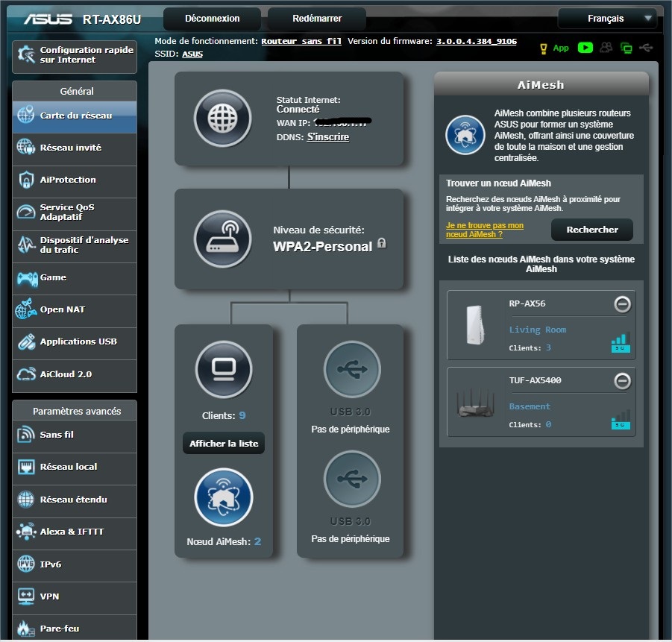Click the RP-AX56 signal strength icon
Screen dimensions: 672x642
621,342
